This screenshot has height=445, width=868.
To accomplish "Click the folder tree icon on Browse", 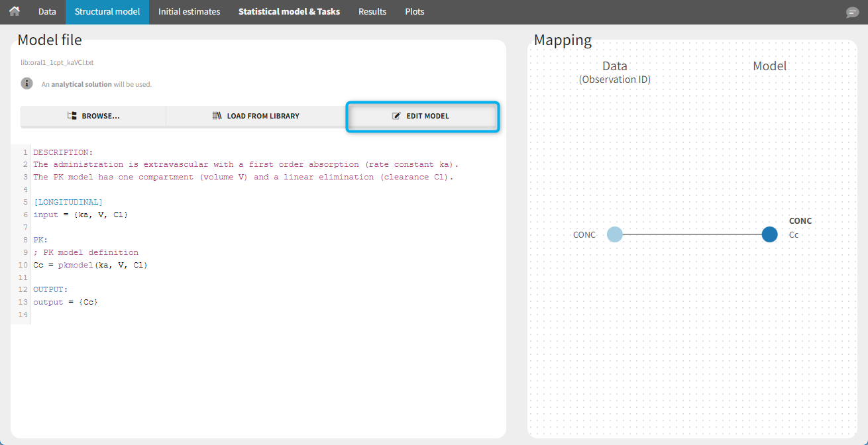I will [x=72, y=116].
